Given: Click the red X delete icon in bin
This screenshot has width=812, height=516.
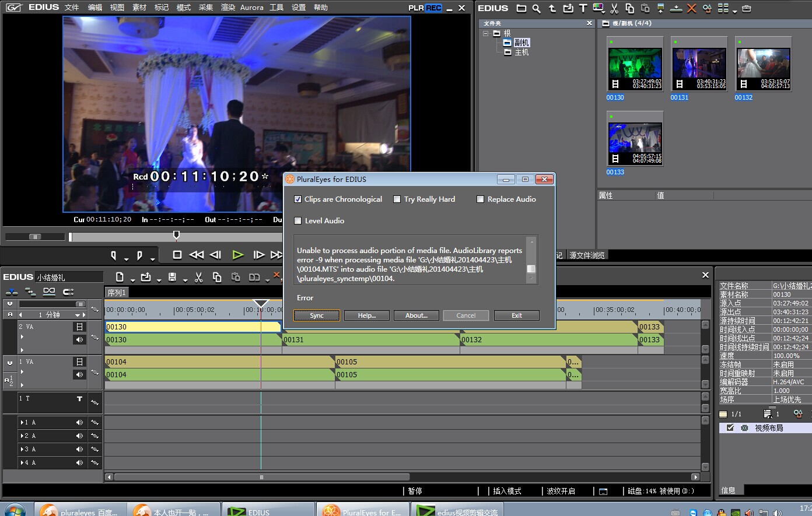Looking at the screenshot, I should point(691,8).
